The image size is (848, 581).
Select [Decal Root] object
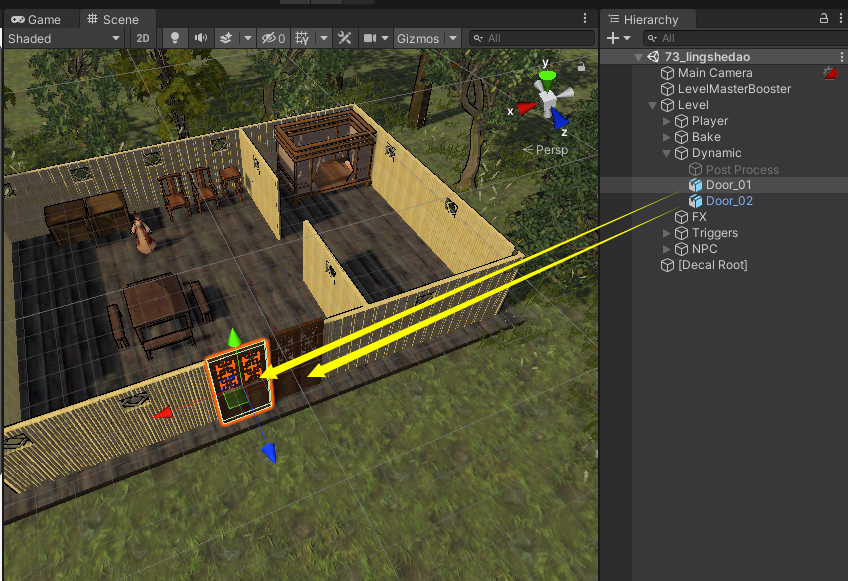[x=713, y=265]
